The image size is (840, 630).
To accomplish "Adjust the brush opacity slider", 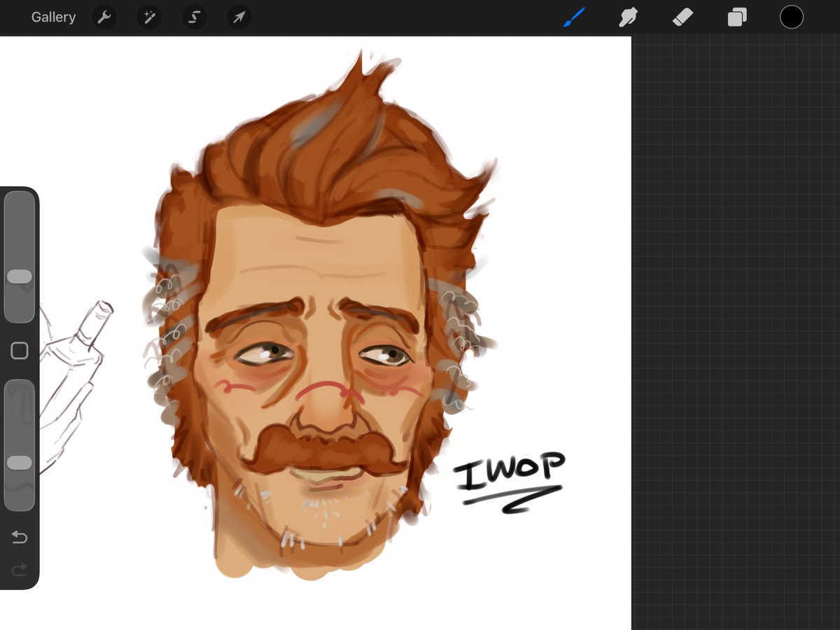I will (x=20, y=445).
